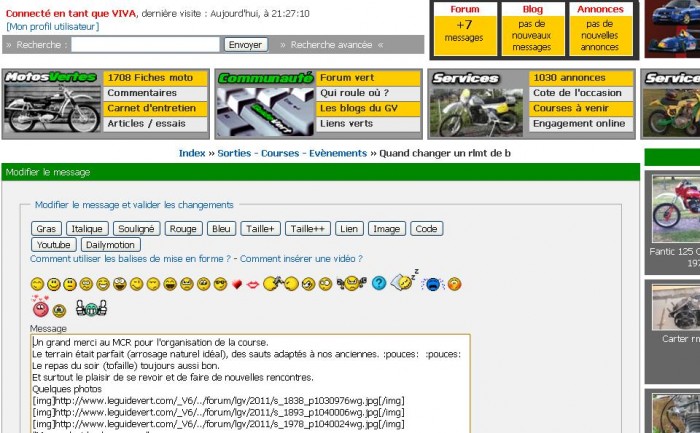Open Engagement online page
Viewport: 700px width, 433px height.
581,123
